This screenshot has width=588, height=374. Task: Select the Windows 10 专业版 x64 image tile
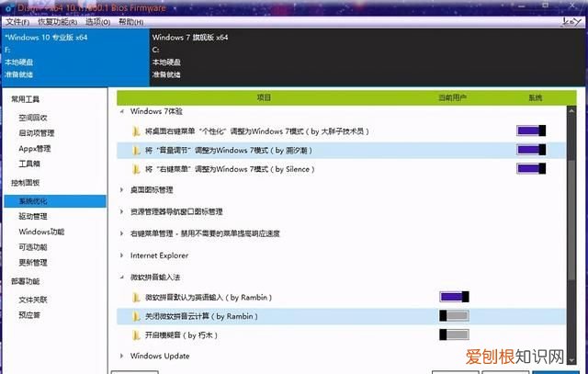click(75, 57)
